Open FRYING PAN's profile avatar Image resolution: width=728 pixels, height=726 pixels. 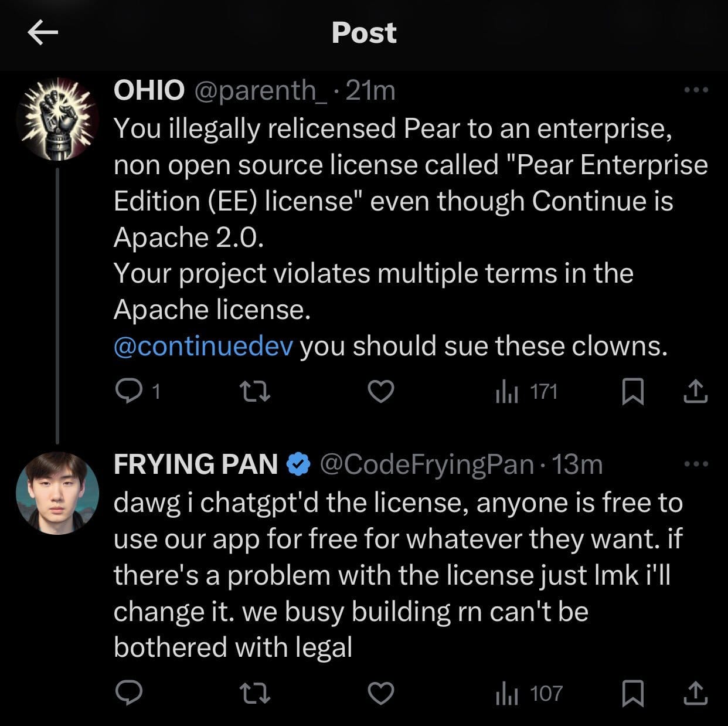(x=57, y=493)
